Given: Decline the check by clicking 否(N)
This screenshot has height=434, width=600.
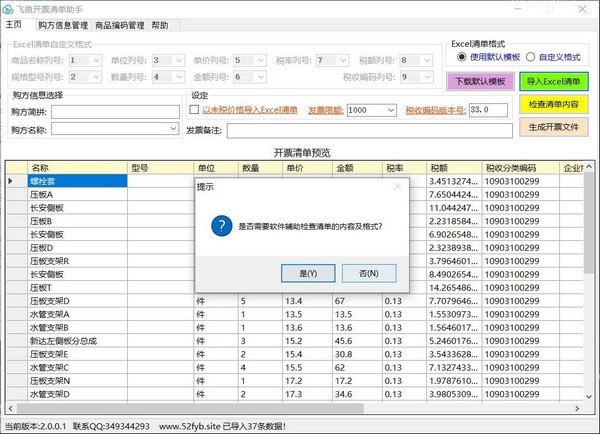Looking at the screenshot, I should point(360,273).
